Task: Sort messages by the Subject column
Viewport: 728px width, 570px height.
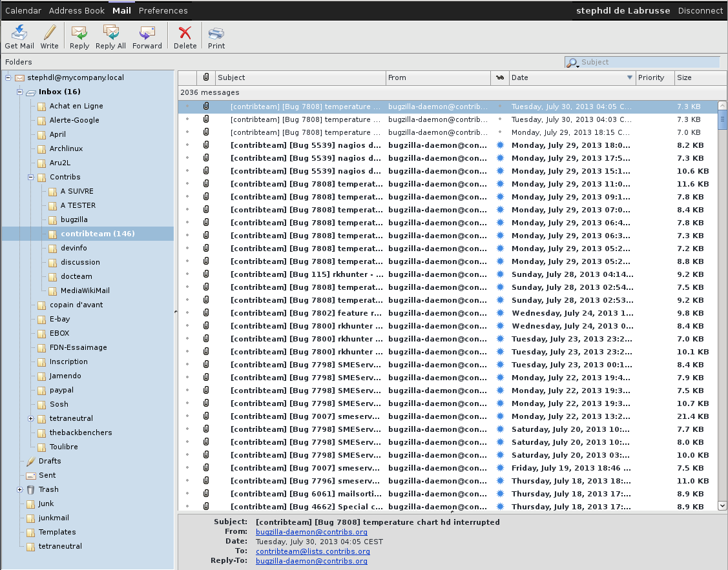Action: [300, 77]
